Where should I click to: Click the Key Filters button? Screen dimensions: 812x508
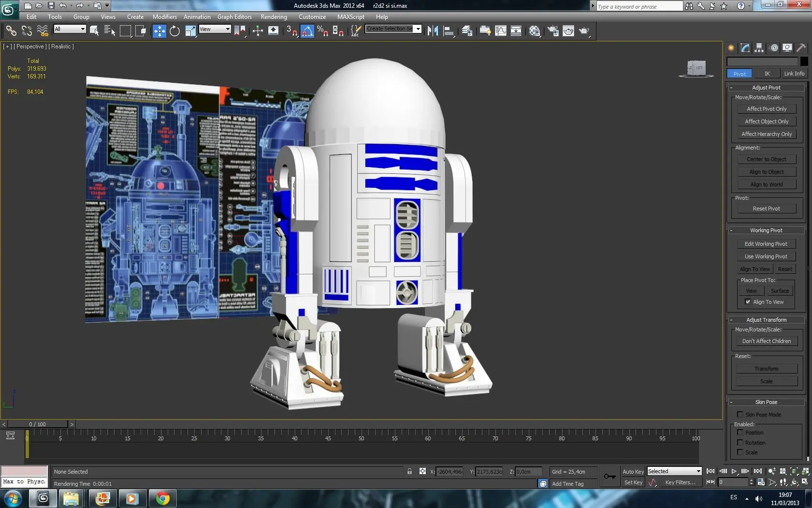click(x=680, y=482)
